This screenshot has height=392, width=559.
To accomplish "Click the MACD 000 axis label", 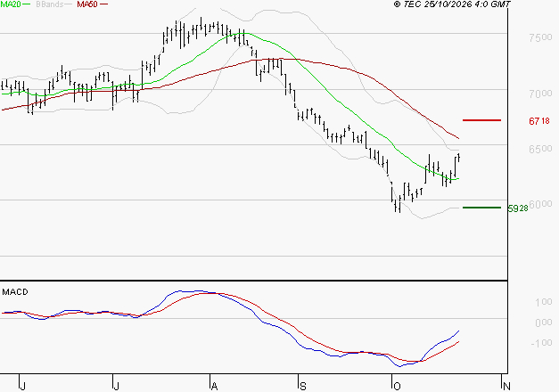I will tap(544, 323).
